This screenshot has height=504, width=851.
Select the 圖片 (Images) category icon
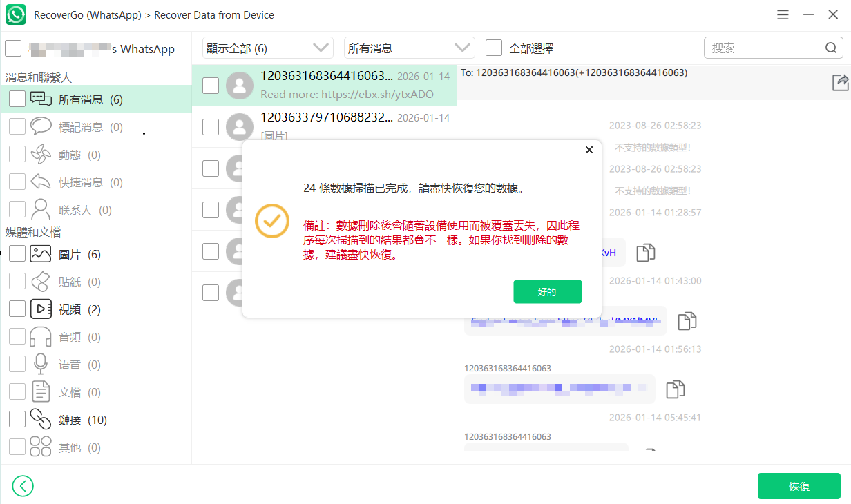41,253
